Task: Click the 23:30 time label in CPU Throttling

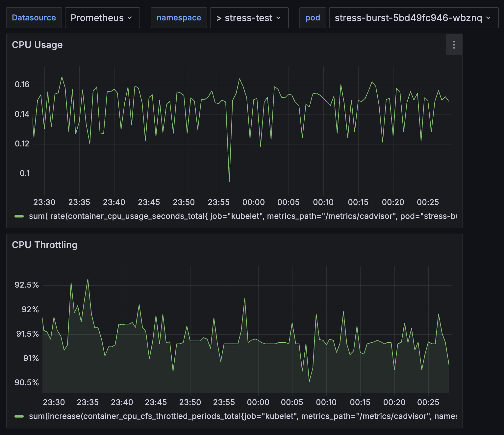Action: (54, 402)
